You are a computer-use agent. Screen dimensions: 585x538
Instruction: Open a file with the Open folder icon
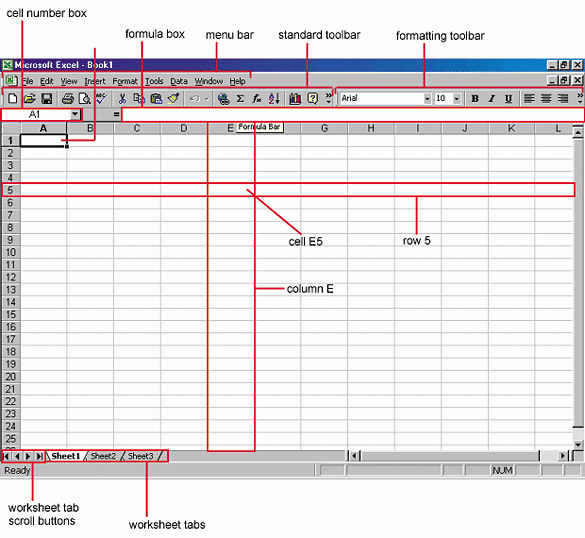29,99
